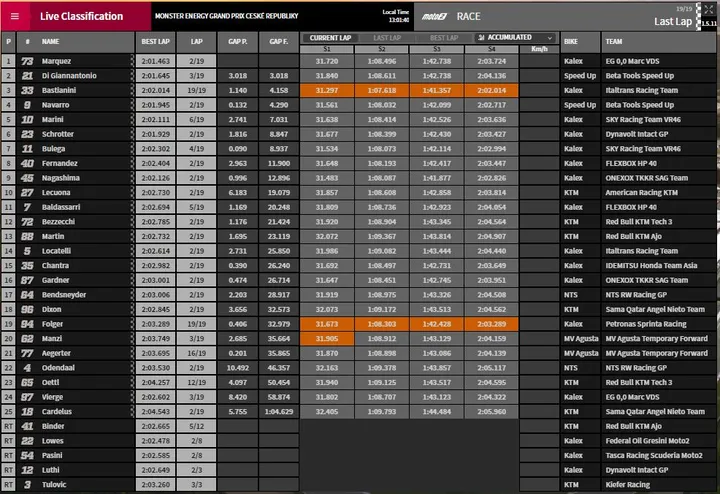Screen dimensions: 720x494
Task: Click the S1 sector column header
Action: click(327, 49)
